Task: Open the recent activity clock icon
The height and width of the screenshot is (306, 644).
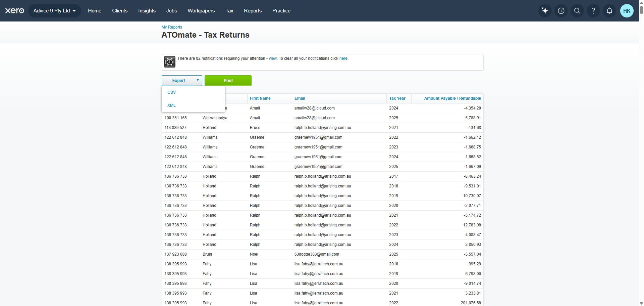Action: 561,11
